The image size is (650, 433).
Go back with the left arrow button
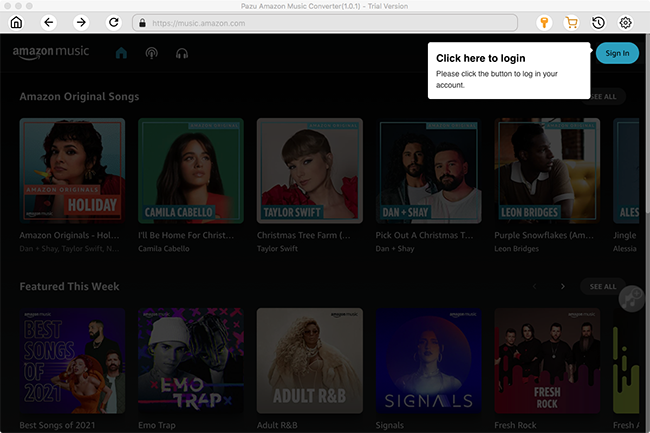pos(49,22)
